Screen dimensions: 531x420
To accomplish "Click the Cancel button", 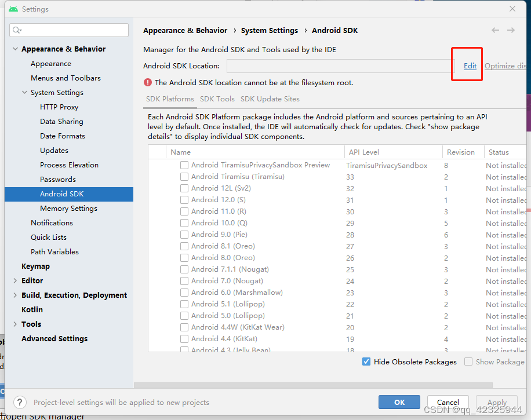I will pos(448,402).
